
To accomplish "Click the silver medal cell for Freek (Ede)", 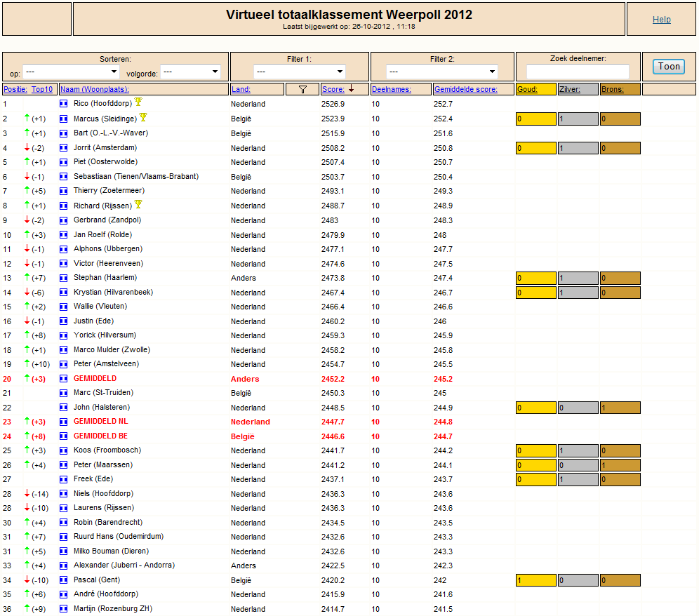I will tap(578, 480).
